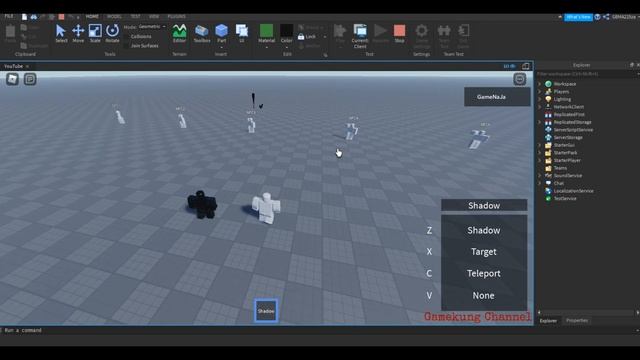Click the new file icon in quick access bar

tap(24, 17)
